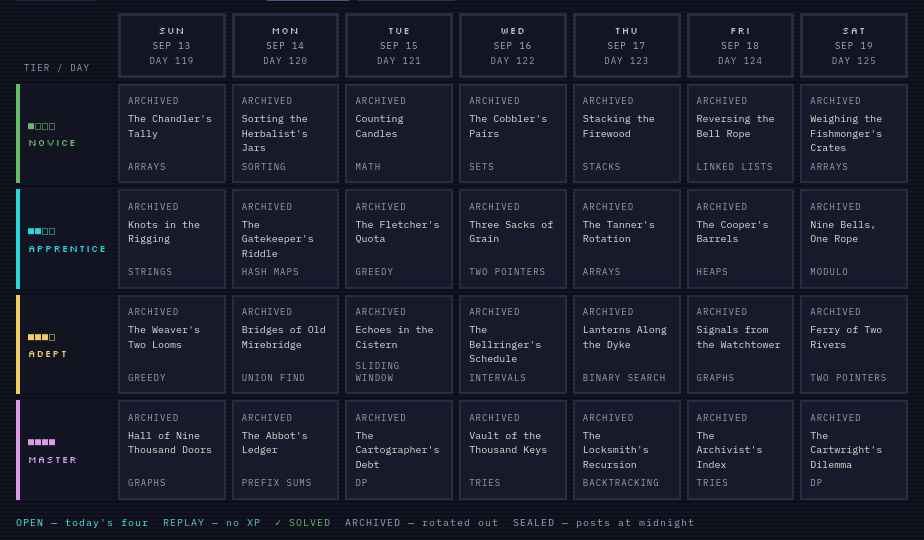The width and height of the screenshot is (924, 540).
Task: Click the THU SEP 17 day header
Action: [626, 45]
